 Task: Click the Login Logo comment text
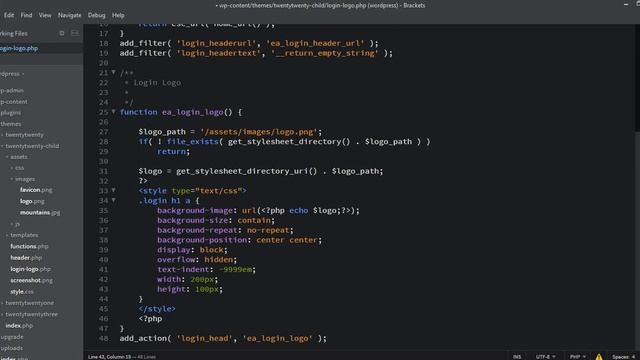pos(157,82)
